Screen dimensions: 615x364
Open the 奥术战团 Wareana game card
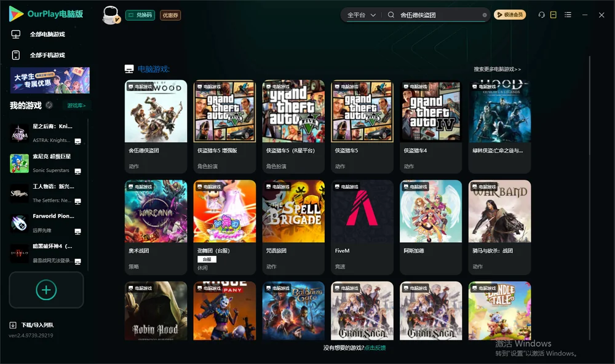(156, 227)
